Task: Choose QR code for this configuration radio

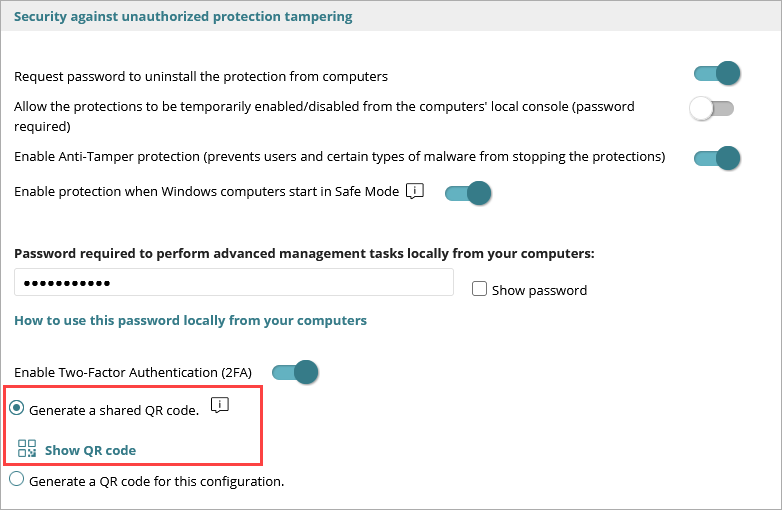Action: point(17,480)
